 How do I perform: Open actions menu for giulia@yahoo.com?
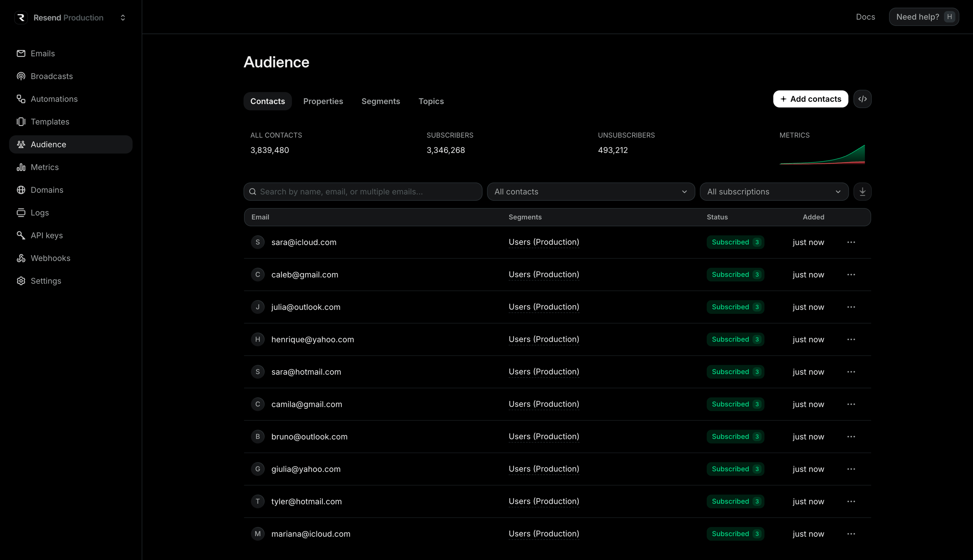coord(851,469)
